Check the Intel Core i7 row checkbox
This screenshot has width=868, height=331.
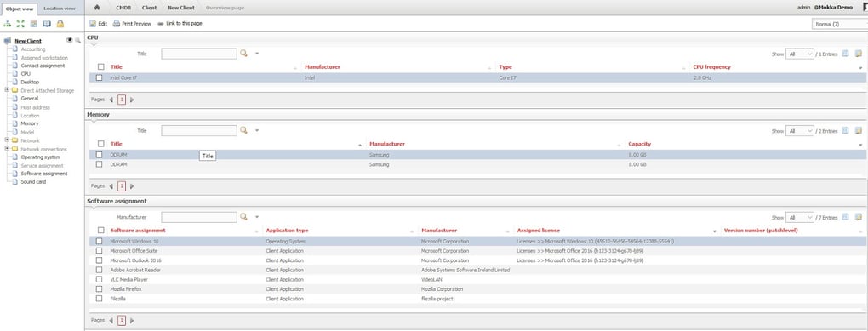coord(100,78)
